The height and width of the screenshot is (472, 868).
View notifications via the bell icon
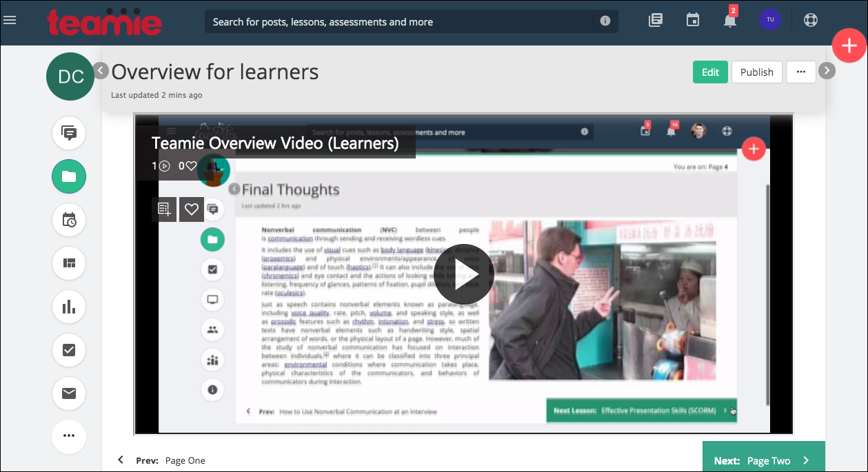point(730,20)
